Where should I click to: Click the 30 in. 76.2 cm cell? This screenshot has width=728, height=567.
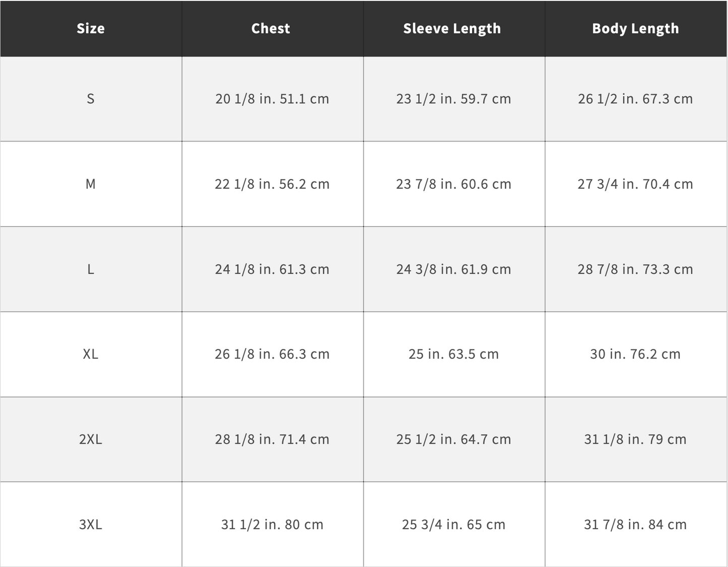coord(635,354)
